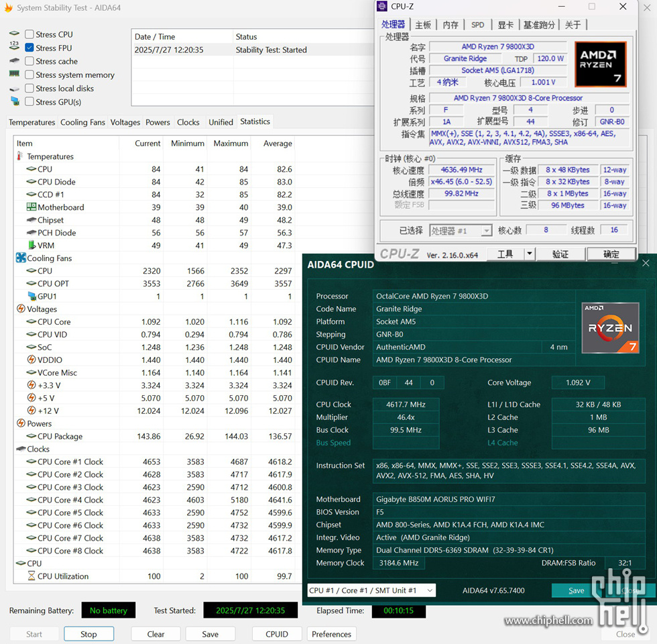Screen dimensions: 657x644
Task: Open CPU-Z memory tab 内存
Action: tap(451, 25)
